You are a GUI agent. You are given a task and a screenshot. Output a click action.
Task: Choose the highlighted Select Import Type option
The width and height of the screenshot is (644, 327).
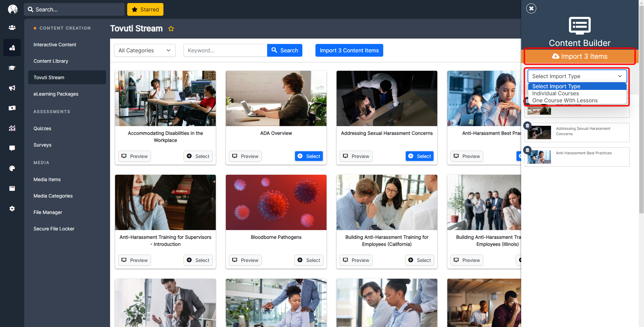pos(577,86)
